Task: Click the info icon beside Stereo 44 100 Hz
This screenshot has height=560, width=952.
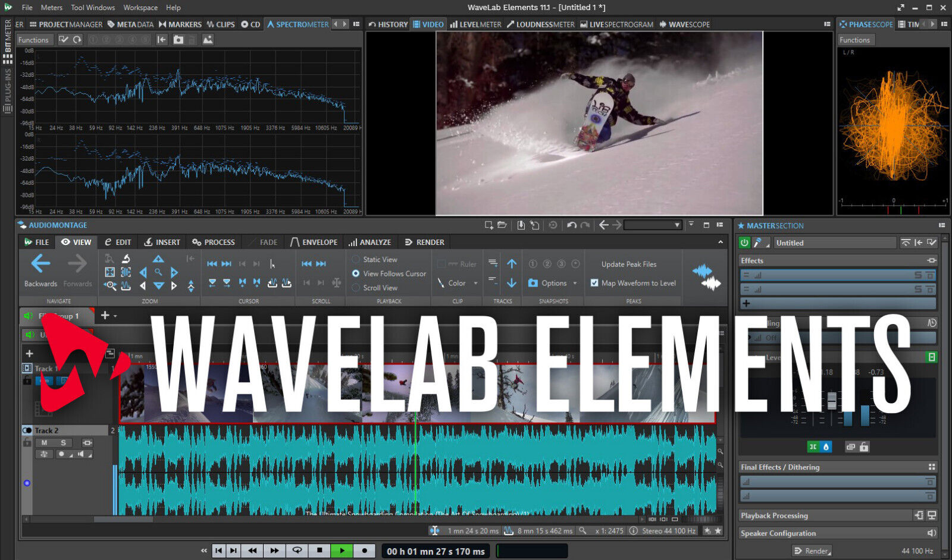Action: [634, 531]
